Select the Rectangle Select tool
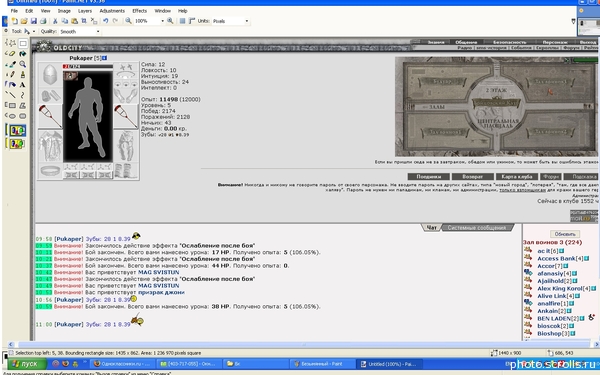600x375 pixels. point(23,43)
